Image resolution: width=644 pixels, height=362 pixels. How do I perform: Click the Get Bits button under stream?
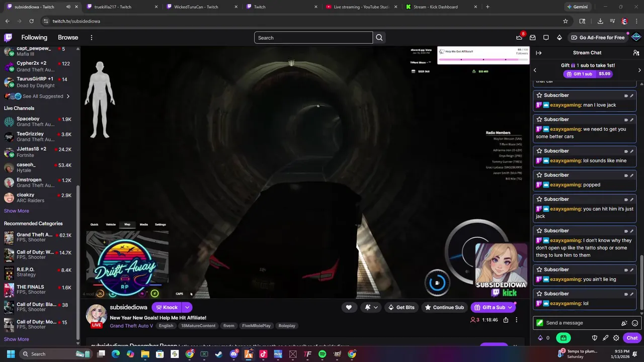(401, 307)
